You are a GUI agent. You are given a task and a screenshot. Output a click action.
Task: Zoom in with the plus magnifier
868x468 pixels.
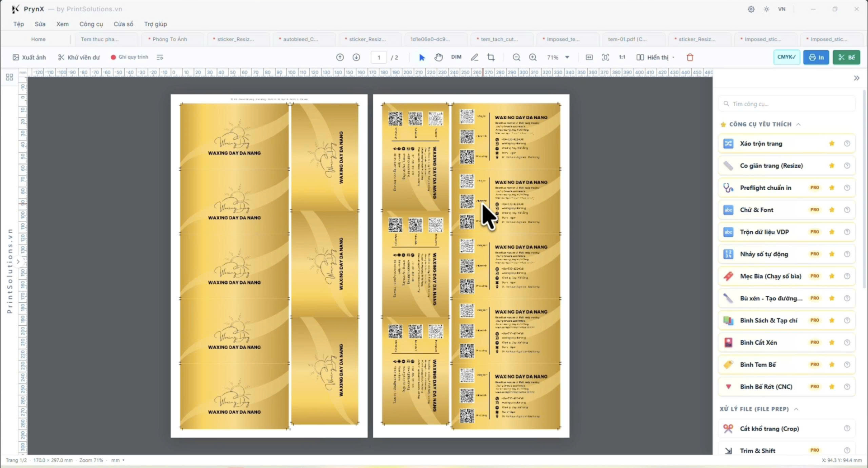pos(533,57)
